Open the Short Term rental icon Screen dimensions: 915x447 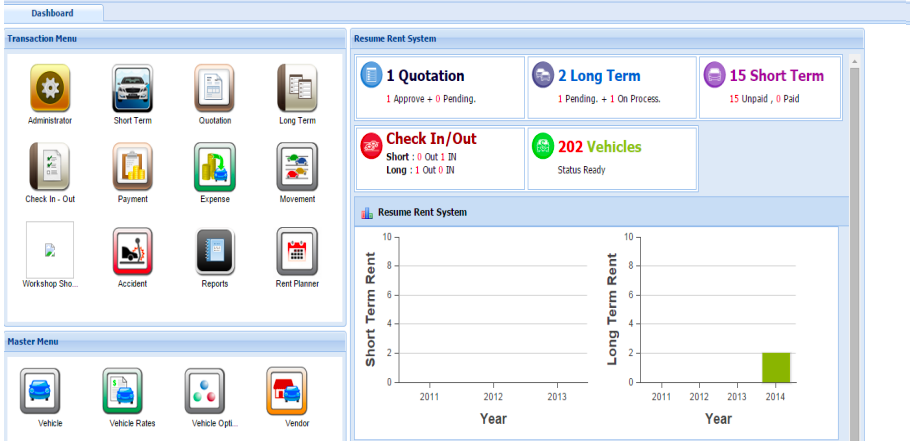pyautogui.click(x=132, y=89)
